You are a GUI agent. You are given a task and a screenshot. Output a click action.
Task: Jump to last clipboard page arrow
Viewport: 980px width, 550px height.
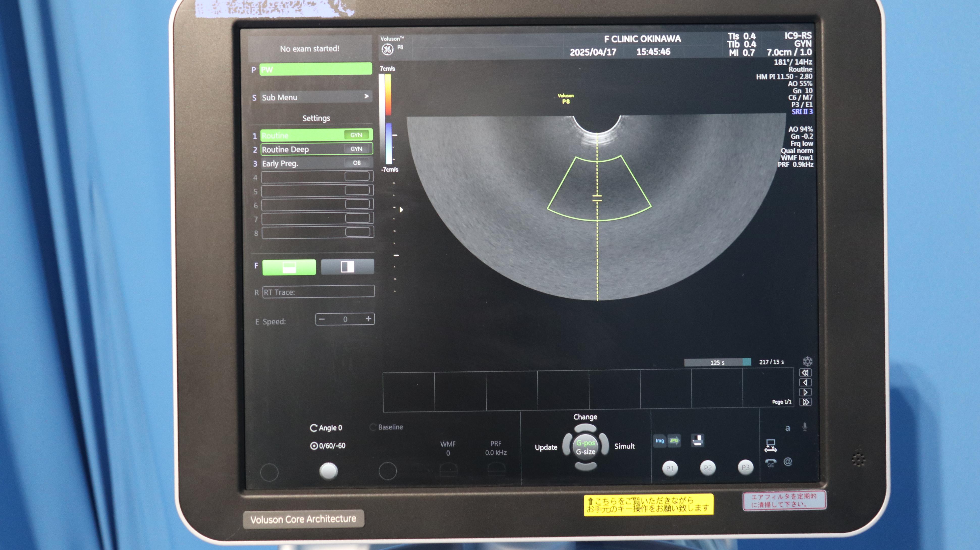805,402
